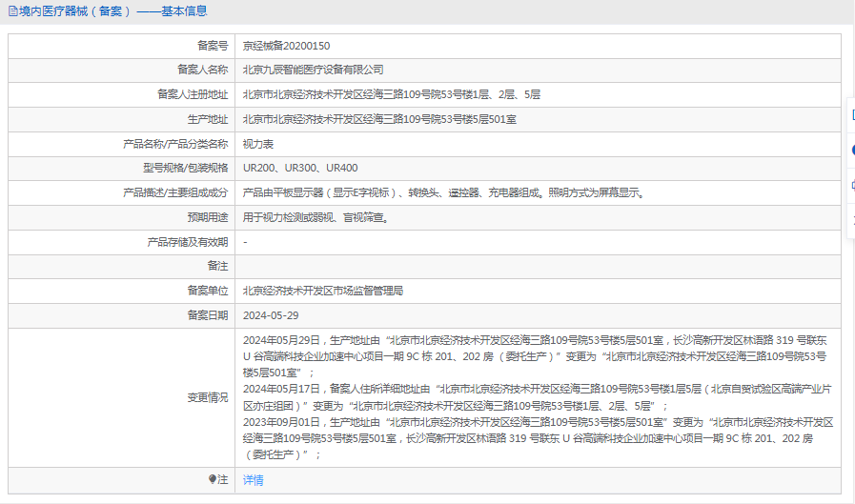Click the document icon before 境内医疗器械 heading

point(12,10)
